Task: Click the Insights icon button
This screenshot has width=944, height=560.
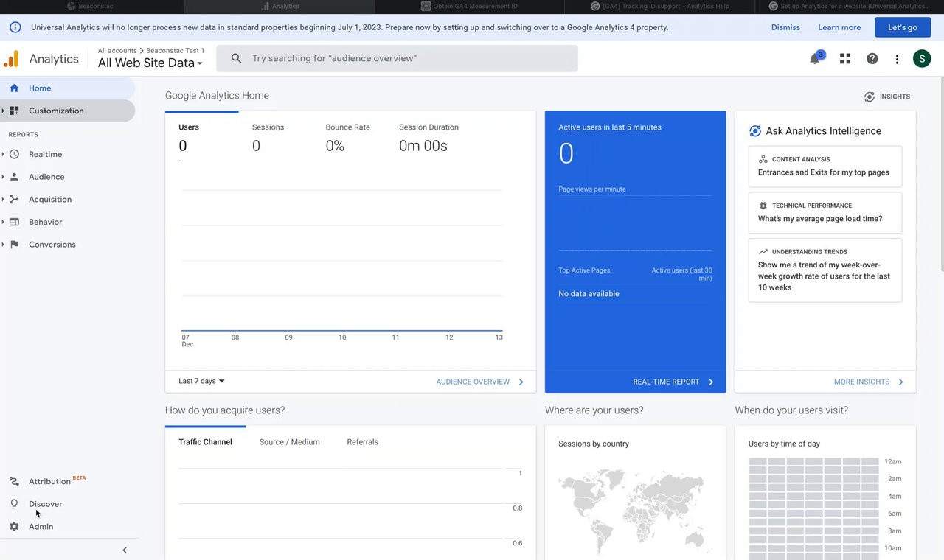Action: pos(887,97)
